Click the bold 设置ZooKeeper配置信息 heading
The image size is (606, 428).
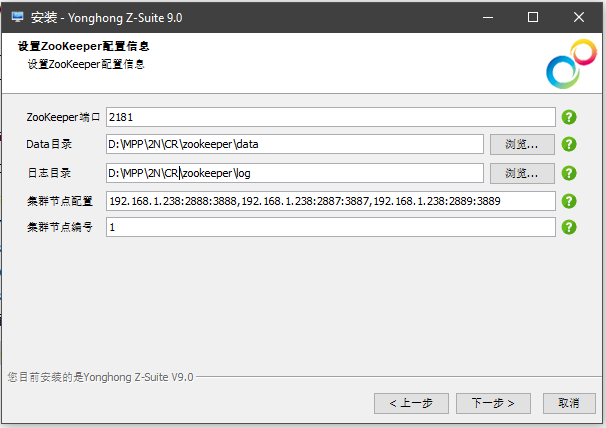click(x=83, y=46)
